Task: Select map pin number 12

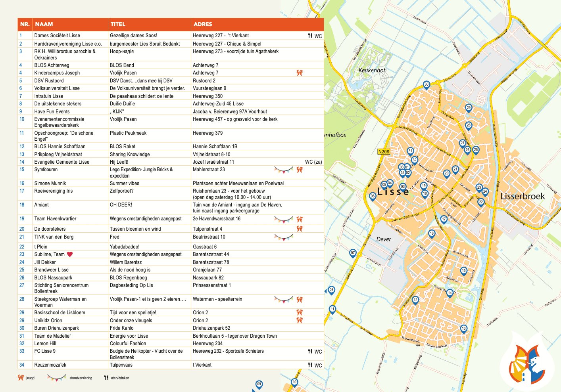Action: pyautogui.click(x=415, y=300)
